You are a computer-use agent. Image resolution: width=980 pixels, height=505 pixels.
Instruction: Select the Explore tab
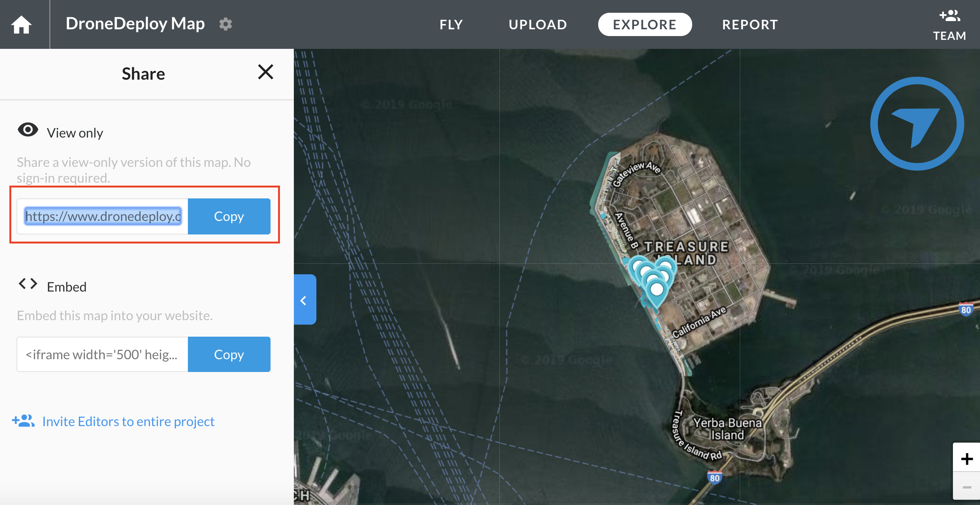click(644, 25)
